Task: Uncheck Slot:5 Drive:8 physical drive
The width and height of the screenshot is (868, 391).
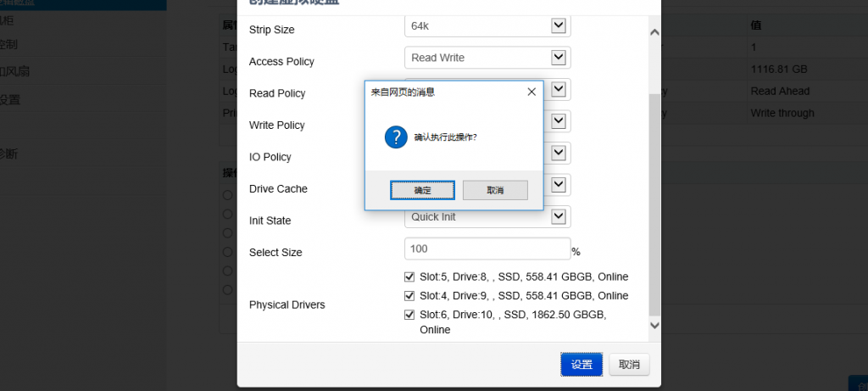Action: click(x=410, y=276)
